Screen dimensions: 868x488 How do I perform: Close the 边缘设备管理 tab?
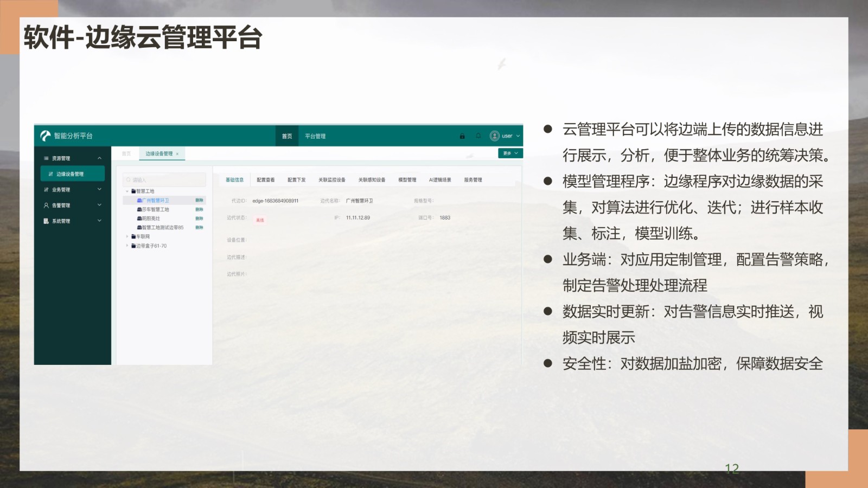coord(177,154)
